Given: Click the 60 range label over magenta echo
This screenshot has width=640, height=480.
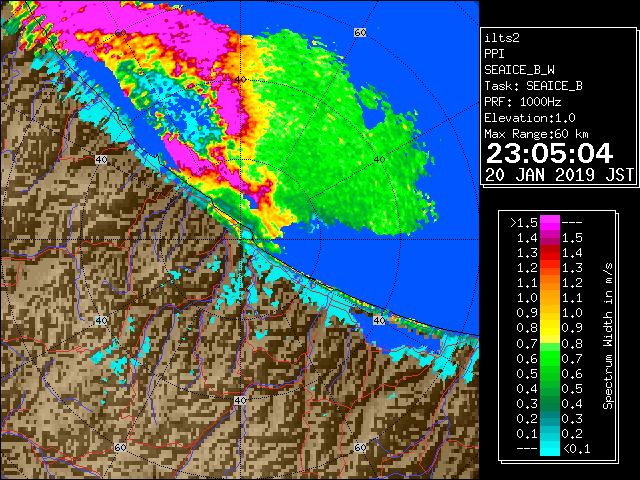Looking at the screenshot, I should (x=120, y=33).
